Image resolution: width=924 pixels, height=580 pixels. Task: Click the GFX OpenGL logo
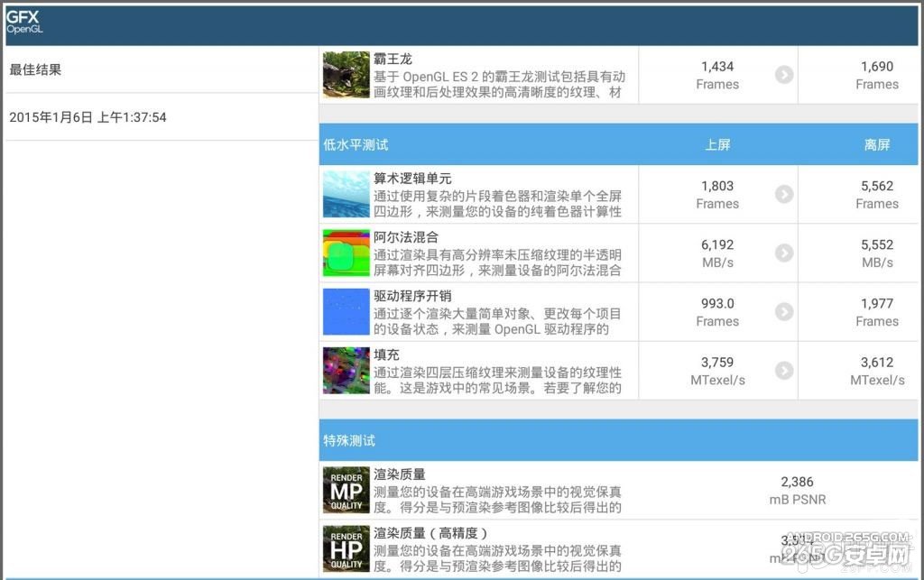pos(24,22)
